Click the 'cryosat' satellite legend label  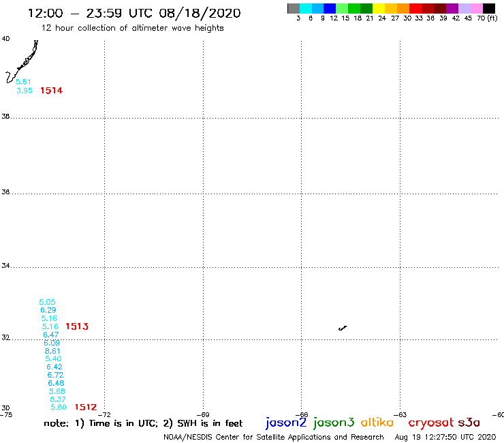(431, 423)
